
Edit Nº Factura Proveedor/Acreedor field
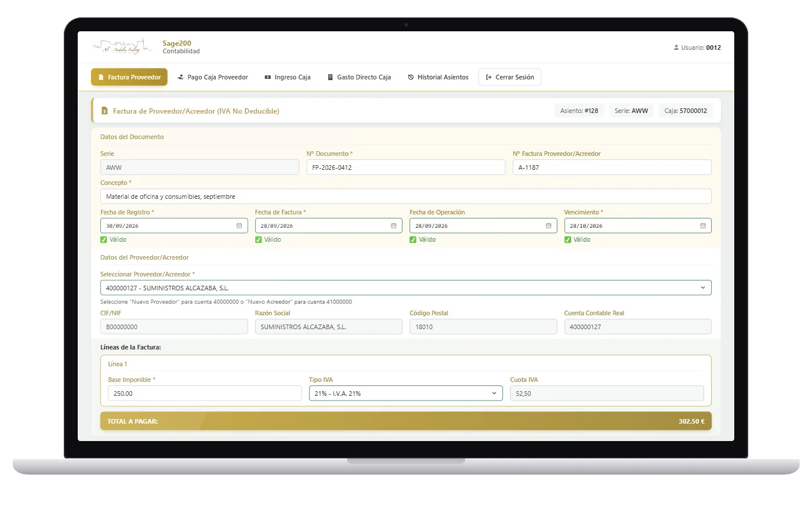pos(612,167)
